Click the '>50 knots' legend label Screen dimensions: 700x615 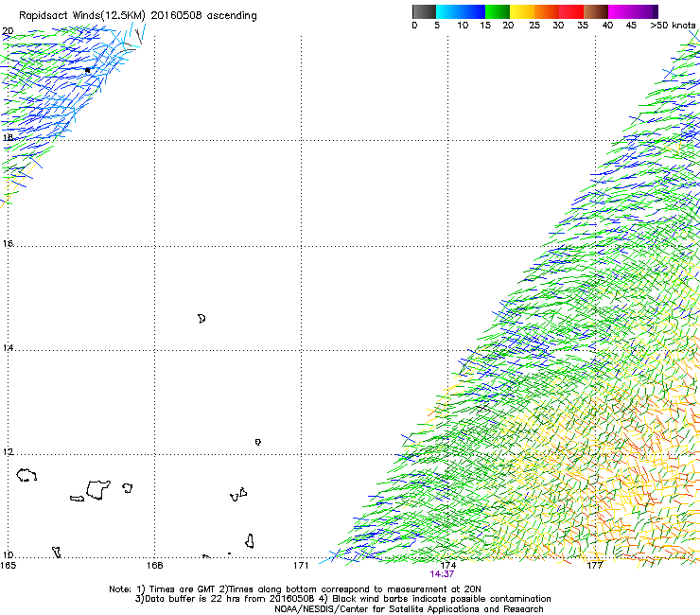[x=673, y=26]
